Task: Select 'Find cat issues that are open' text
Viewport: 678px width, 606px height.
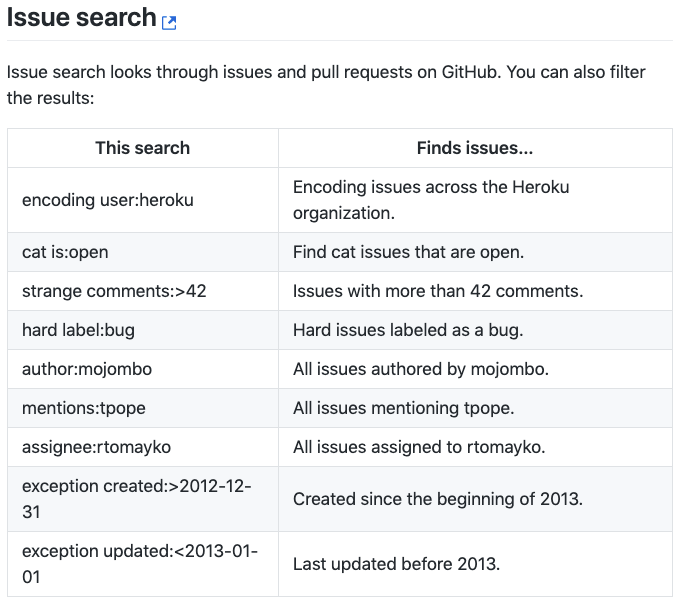Action: coord(409,252)
